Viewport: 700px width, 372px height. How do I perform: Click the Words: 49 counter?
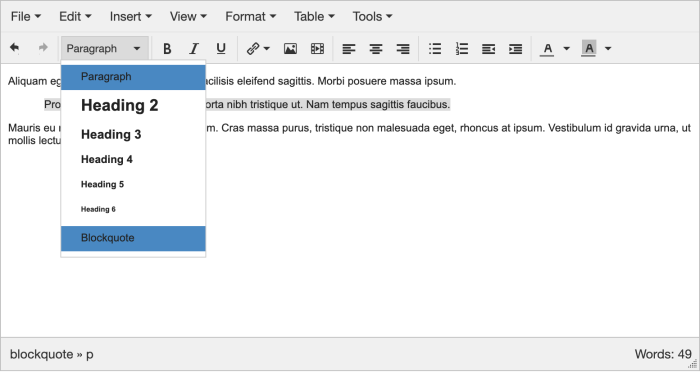(x=663, y=354)
